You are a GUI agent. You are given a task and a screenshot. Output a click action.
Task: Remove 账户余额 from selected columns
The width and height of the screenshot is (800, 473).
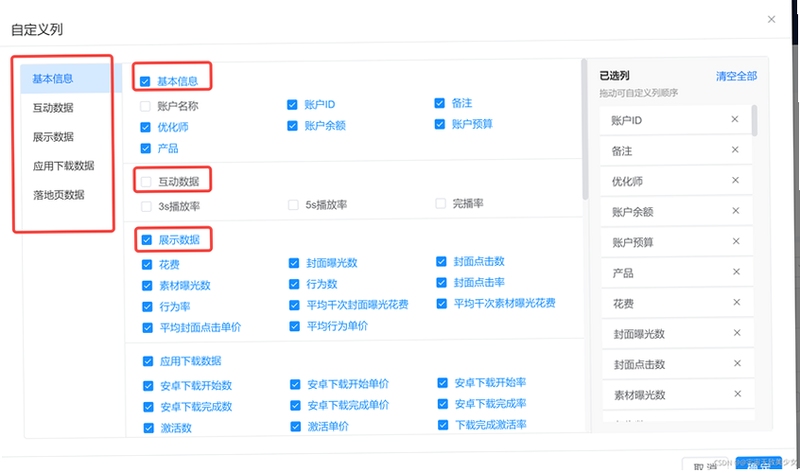click(x=736, y=211)
